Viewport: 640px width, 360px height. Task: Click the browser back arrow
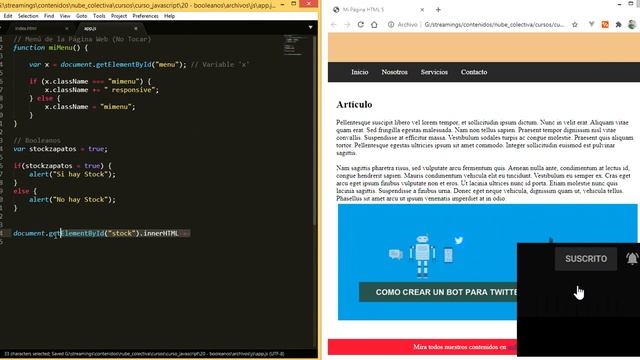(333, 25)
